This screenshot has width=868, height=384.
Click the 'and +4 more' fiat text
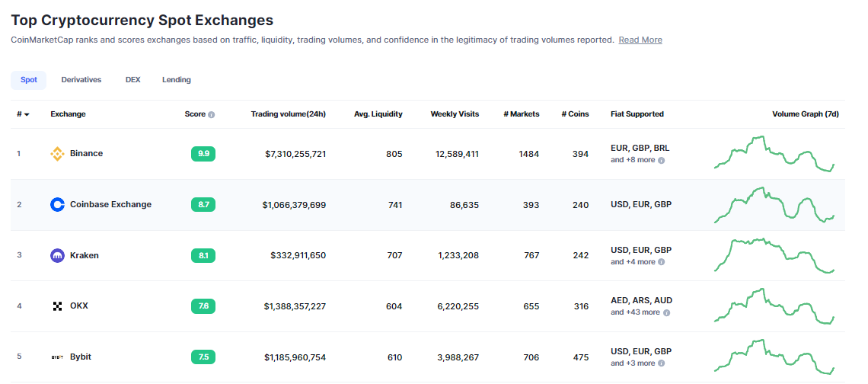click(633, 261)
